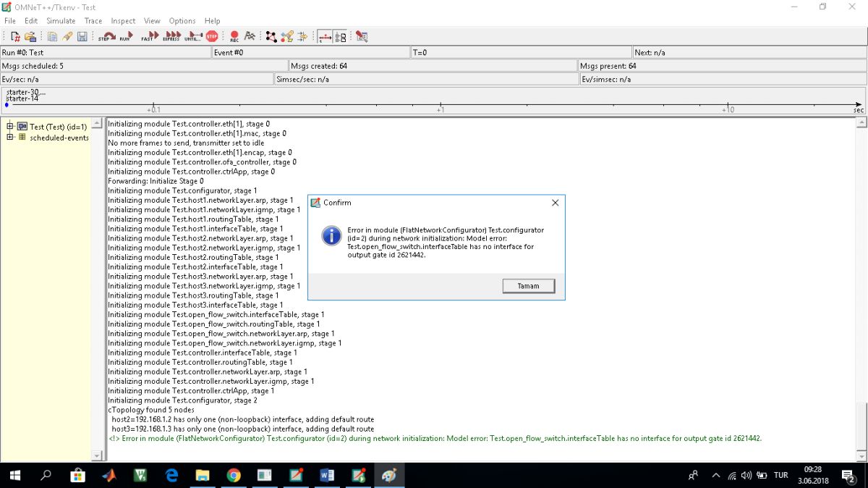Click tree panel scrollbar down arrow
Image resolution: width=868 pixels, height=488 pixels.
coord(98,455)
